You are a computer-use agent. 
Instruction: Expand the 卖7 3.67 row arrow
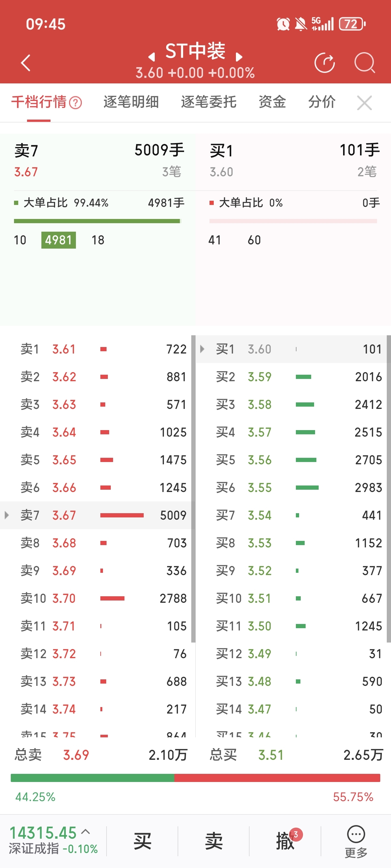(x=7, y=515)
